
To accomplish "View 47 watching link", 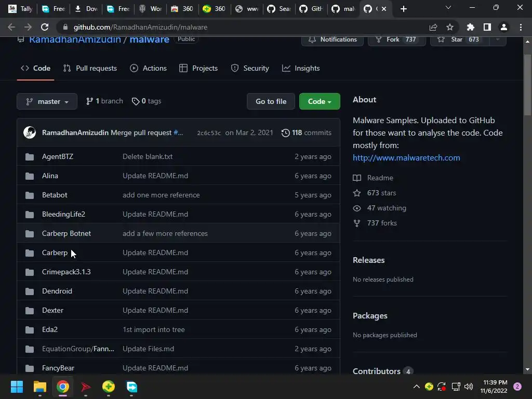I will pyautogui.click(x=380, y=208).
